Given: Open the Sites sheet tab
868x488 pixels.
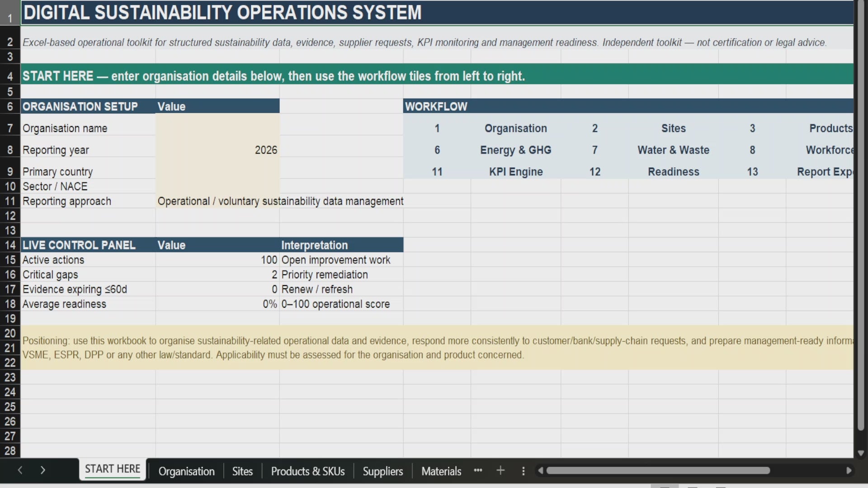Looking at the screenshot, I should click(242, 471).
